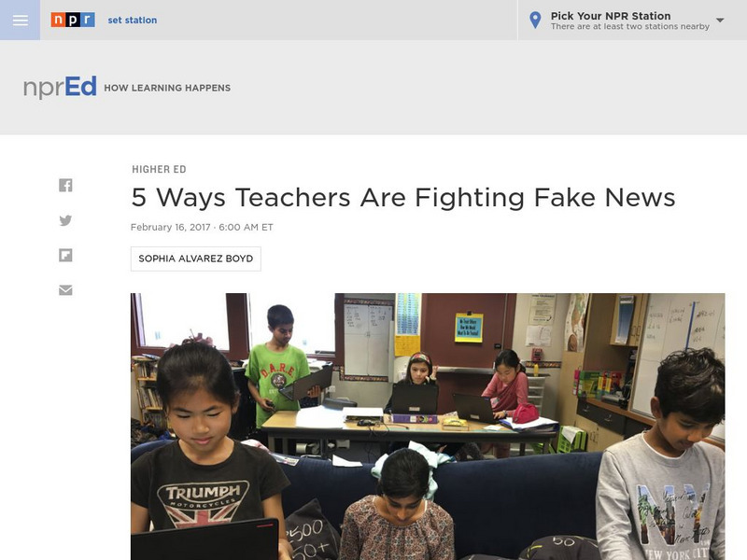Email this article using envelope icon

click(65, 290)
